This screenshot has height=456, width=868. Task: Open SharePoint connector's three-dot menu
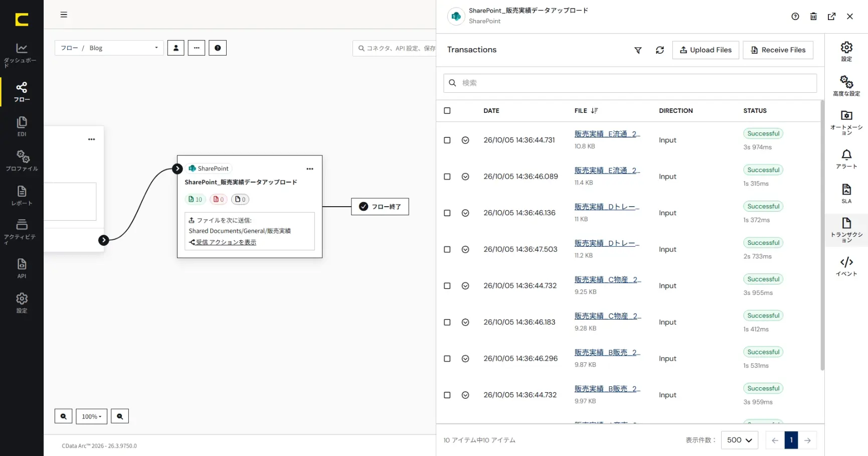[x=310, y=169]
